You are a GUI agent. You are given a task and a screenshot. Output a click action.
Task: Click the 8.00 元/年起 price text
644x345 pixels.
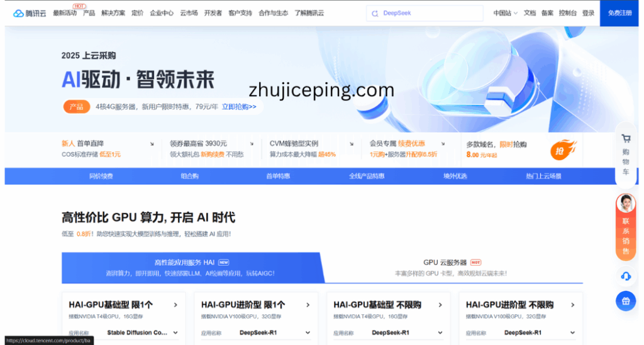pyautogui.click(x=481, y=155)
